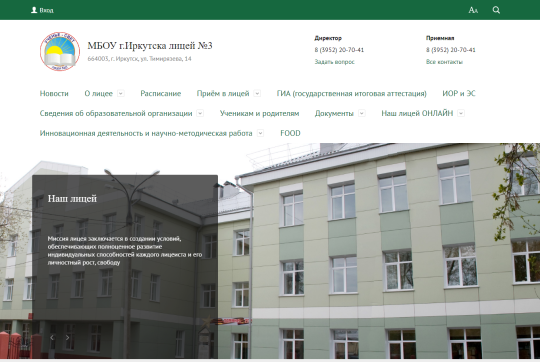Viewport: 540px width, 362px height.
Task: Expand Приём в лицей dropdown arrow
Action: point(257,93)
